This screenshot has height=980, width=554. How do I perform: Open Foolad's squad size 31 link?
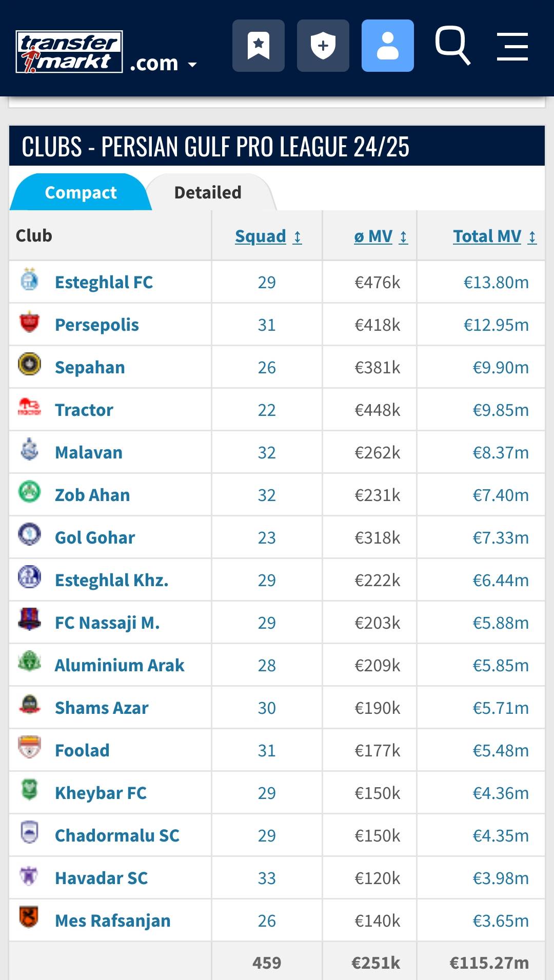click(267, 750)
